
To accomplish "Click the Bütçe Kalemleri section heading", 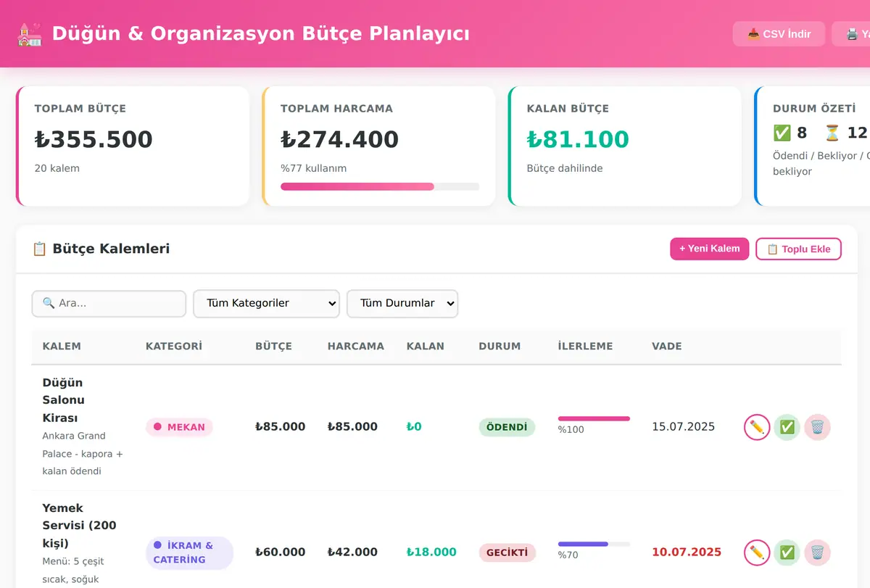I will [101, 249].
